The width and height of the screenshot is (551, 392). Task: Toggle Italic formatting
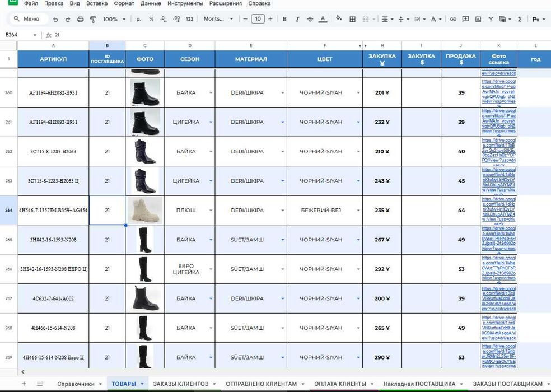pos(297,19)
